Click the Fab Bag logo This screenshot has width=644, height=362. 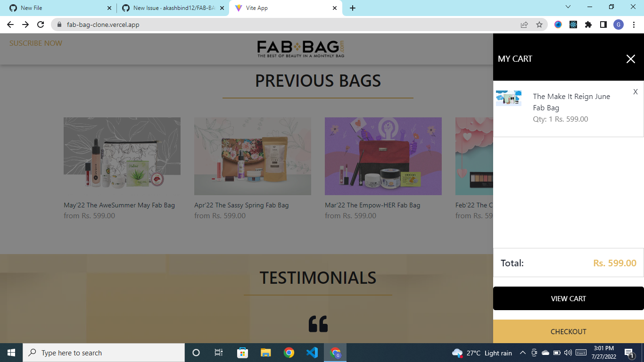click(x=301, y=49)
